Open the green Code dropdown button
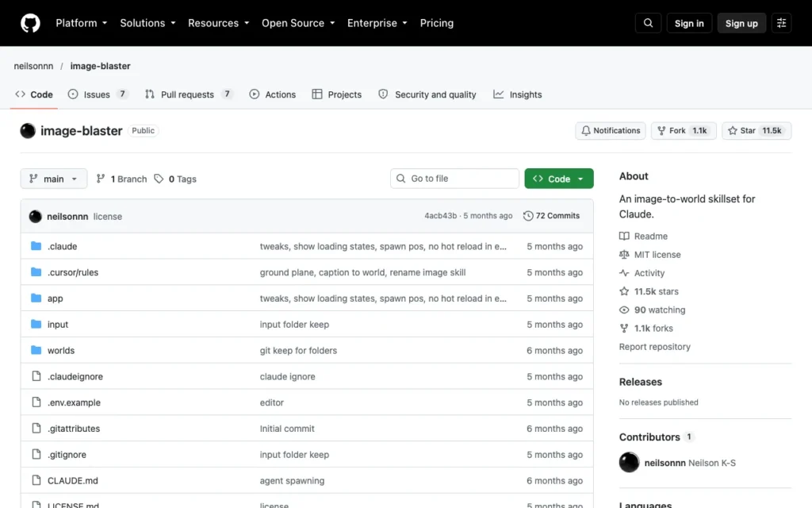This screenshot has height=508, width=812. [x=559, y=179]
